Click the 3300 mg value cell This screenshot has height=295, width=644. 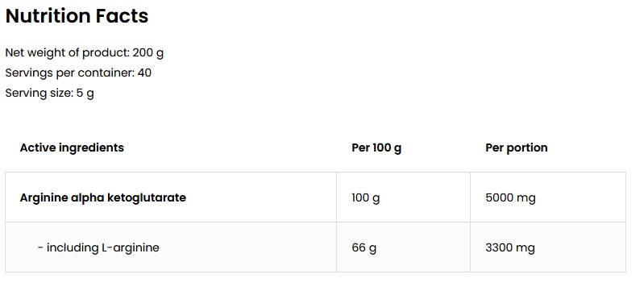[548, 247]
